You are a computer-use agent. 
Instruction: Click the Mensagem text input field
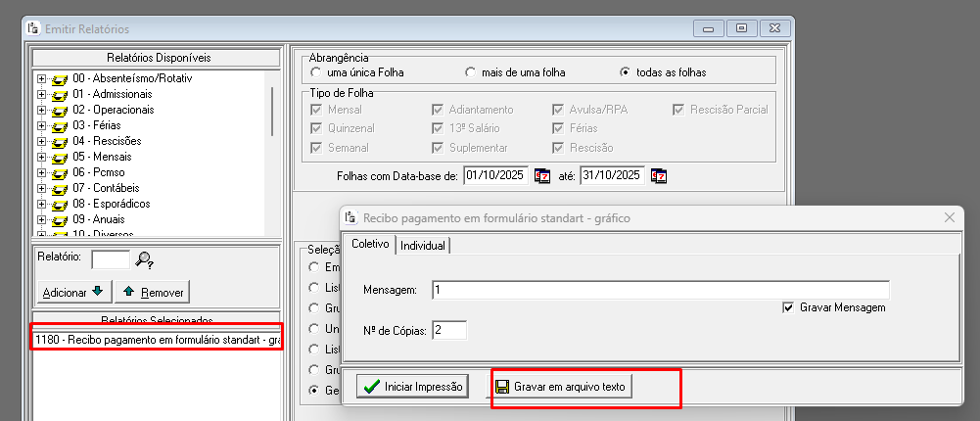click(659, 290)
